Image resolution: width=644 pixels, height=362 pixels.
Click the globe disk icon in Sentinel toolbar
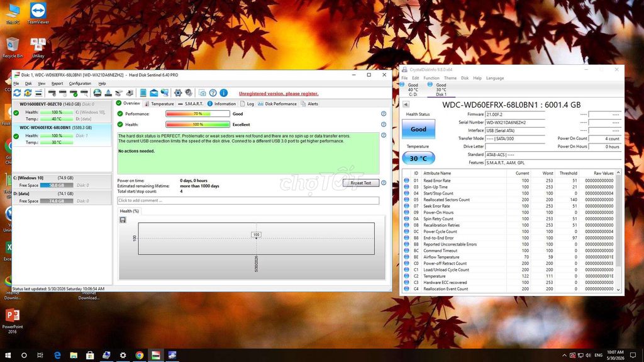97,93
